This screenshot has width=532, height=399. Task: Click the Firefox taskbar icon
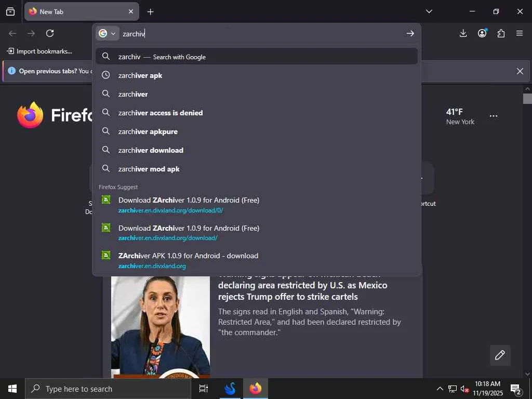pos(256,389)
